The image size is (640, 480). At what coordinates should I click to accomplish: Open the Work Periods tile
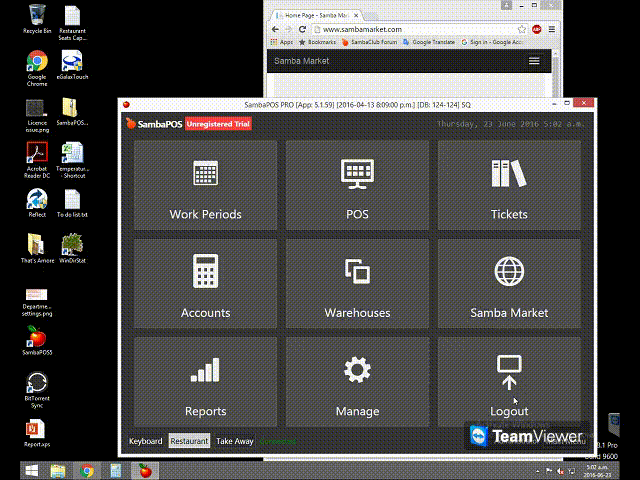pyautogui.click(x=205, y=185)
